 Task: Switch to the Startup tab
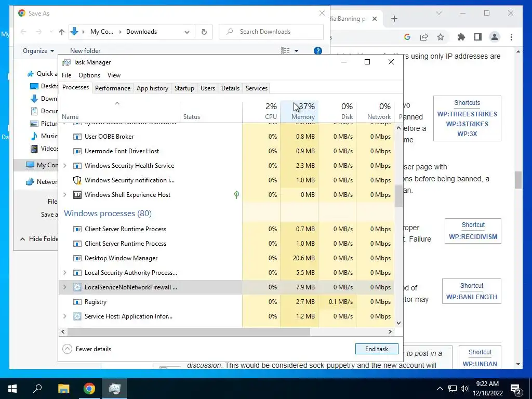tap(184, 88)
